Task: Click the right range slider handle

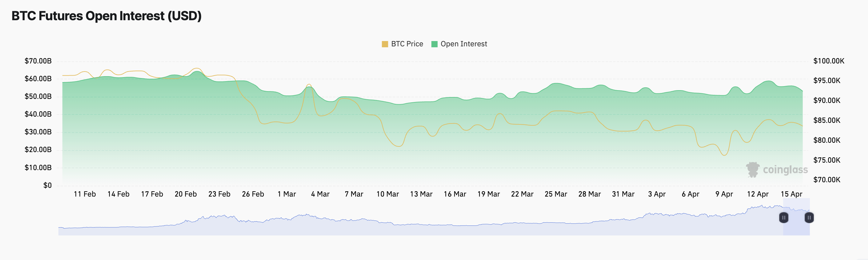Action: point(809,218)
